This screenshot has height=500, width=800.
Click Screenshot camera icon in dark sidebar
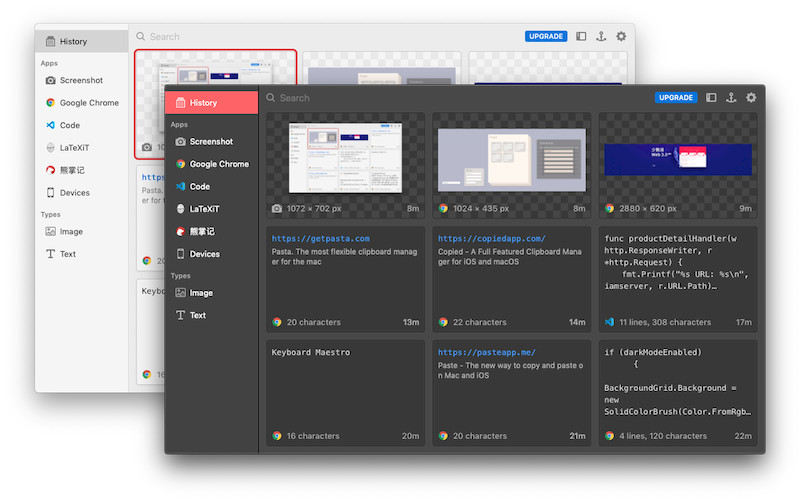pos(180,141)
